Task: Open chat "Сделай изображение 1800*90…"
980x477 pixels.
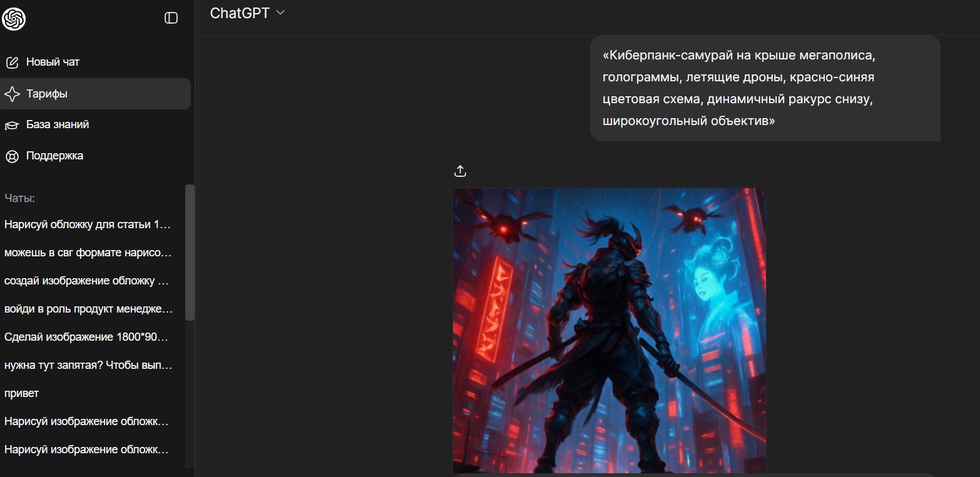Action: coord(88,337)
